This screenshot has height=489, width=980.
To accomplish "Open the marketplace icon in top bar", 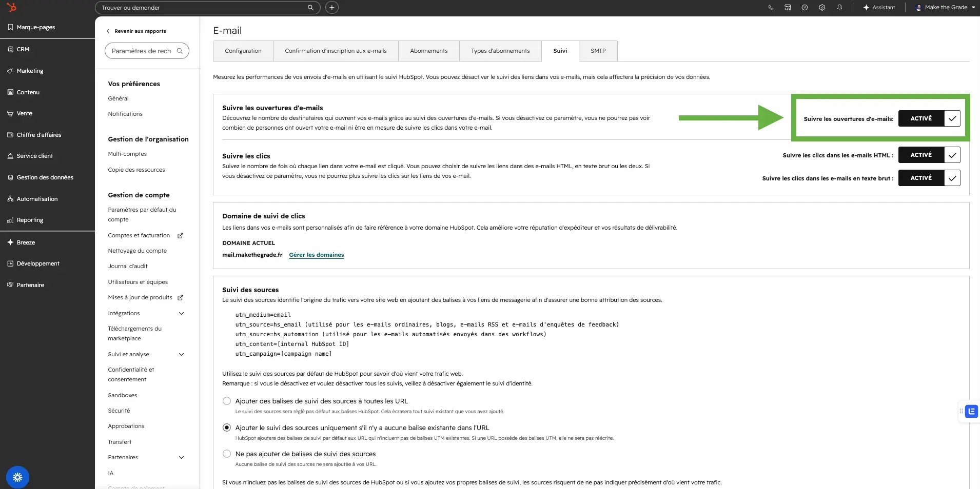I will [788, 8].
